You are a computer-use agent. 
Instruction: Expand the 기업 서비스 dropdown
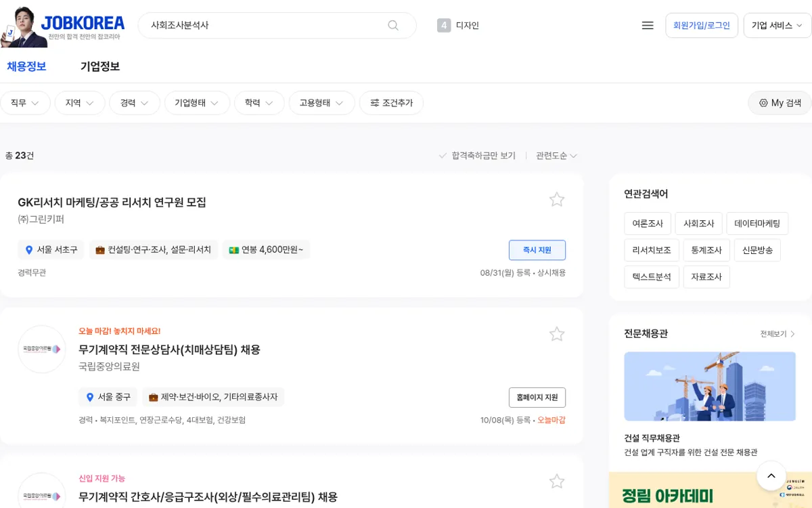point(777,25)
